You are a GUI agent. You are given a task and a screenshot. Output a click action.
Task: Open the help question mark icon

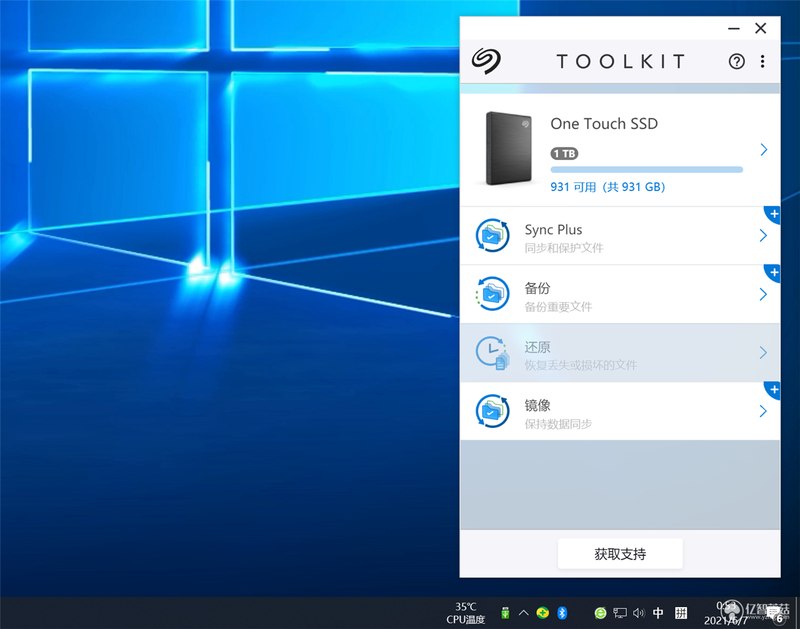click(x=736, y=62)
